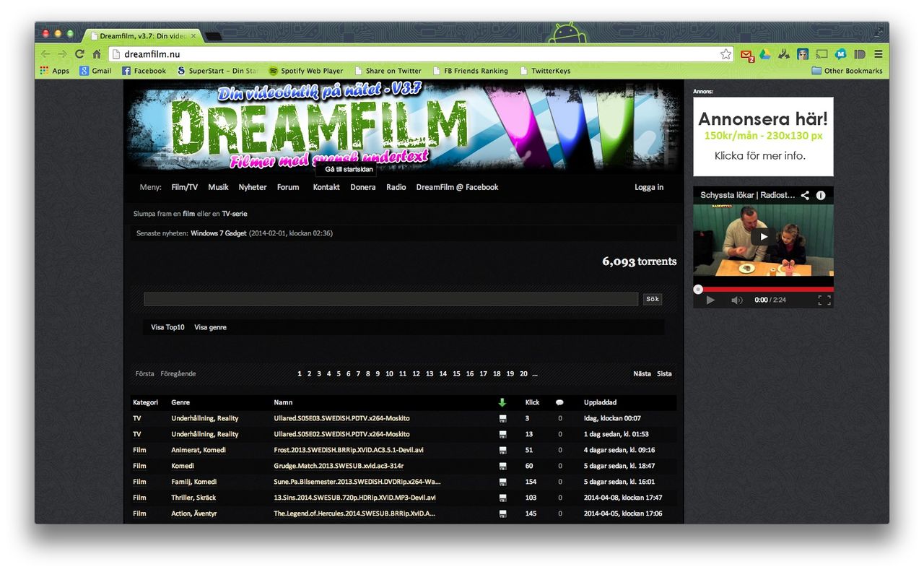
Task: Click the Nästa pagination link
Action: [642, 373]
